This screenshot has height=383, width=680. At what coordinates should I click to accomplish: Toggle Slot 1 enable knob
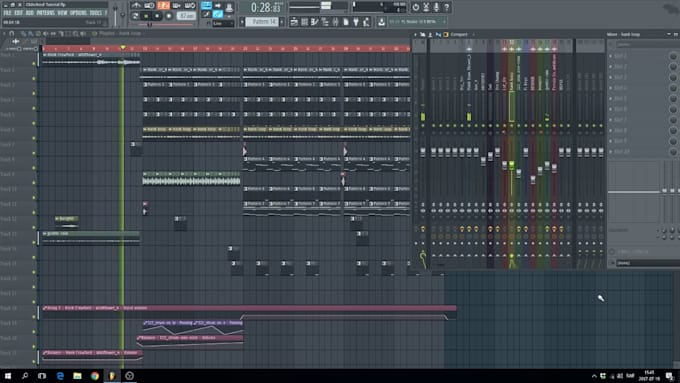coord(673,56)
